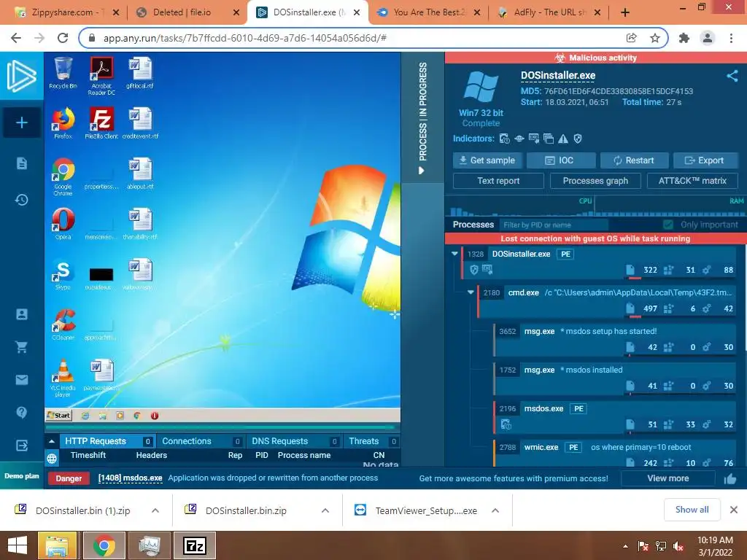747x560 pixels.
Task: Click the Restart button
Action: (x=634, y=160)
